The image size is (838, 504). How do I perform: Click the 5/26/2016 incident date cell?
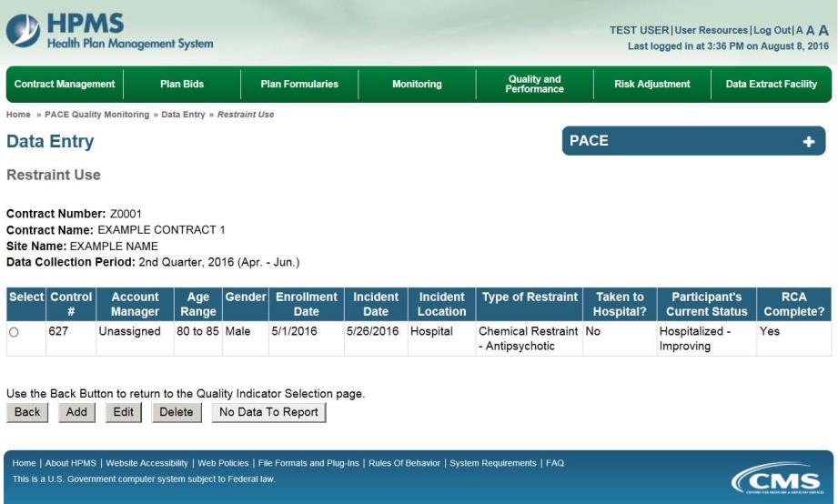376,338
